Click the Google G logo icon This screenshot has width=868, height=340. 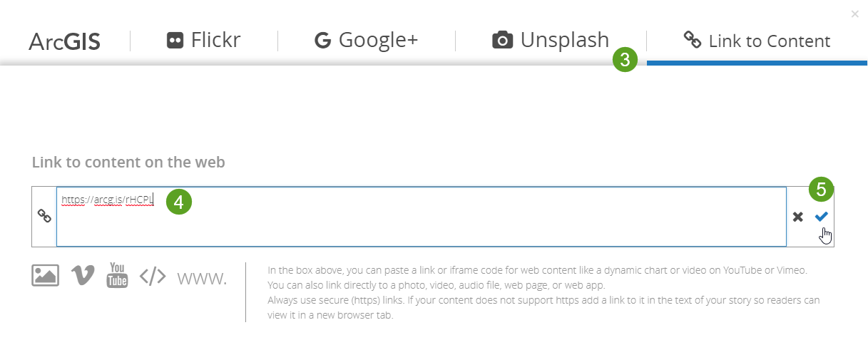pos(323,41)
